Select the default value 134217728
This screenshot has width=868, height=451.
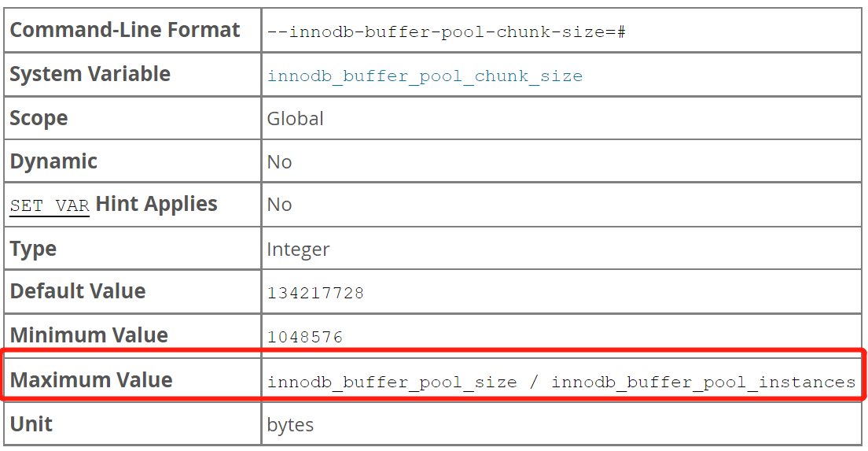click(315, 293)
